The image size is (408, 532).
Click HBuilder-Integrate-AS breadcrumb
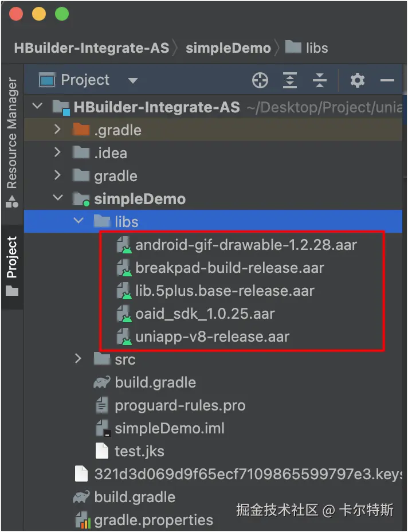coord(92,48)
